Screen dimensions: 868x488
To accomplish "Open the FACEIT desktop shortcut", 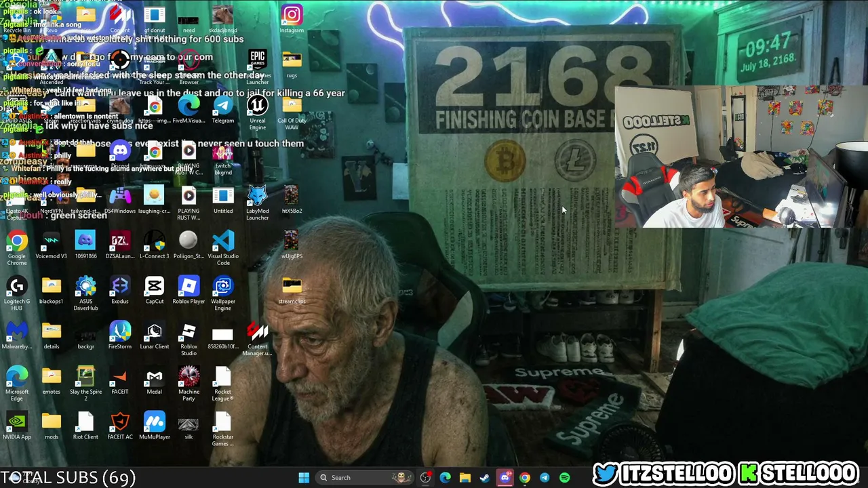I will click(120, 382).
